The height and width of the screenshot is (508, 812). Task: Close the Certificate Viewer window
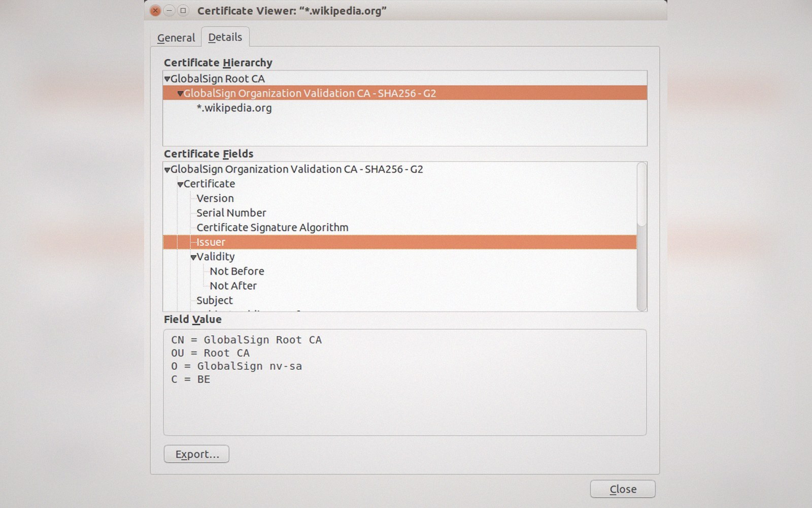156,11
